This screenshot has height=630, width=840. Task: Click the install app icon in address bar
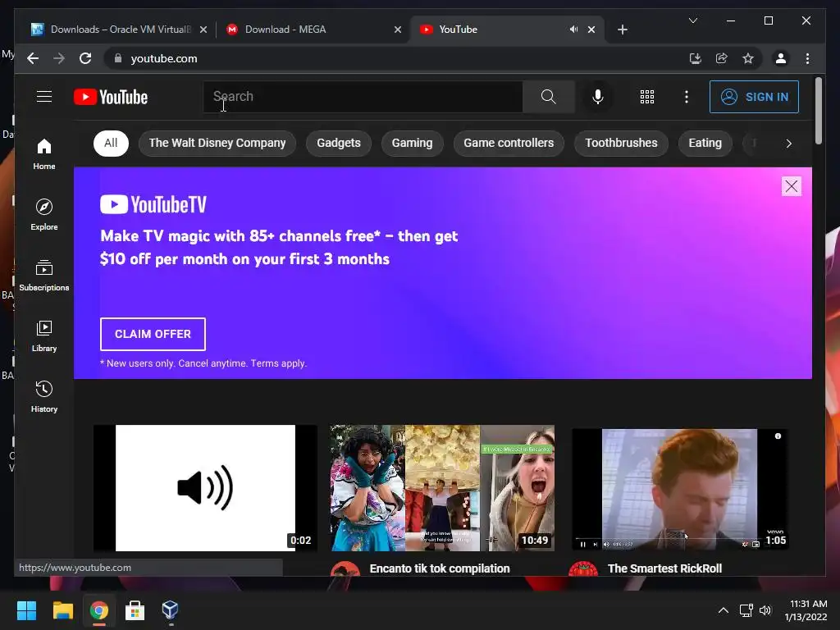[696, 58]
